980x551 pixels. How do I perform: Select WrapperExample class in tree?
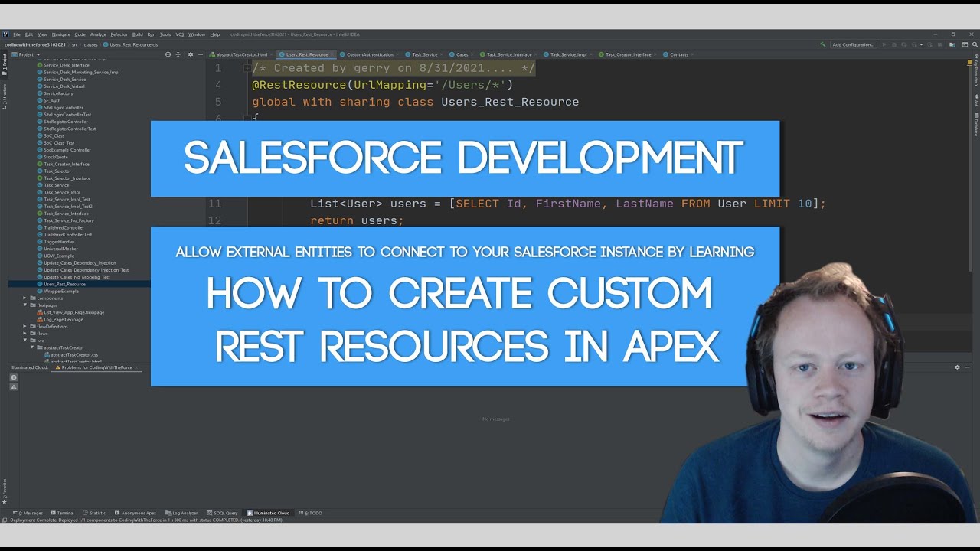60,291
